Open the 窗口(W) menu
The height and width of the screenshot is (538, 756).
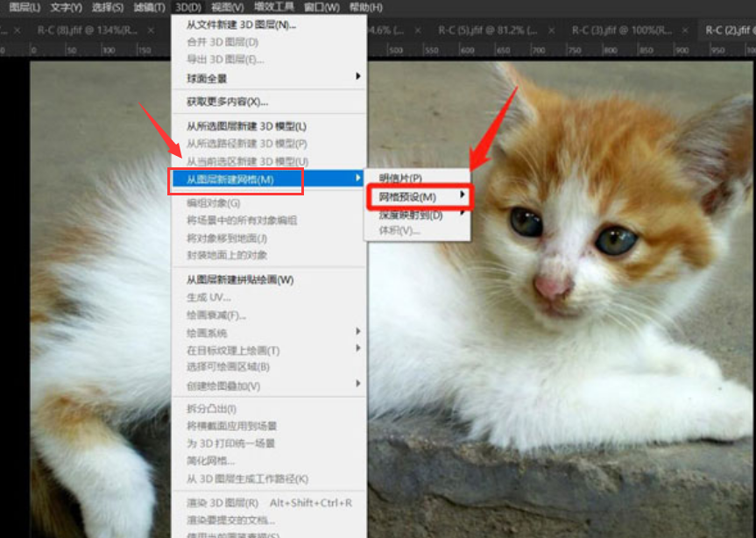[321, 7]
